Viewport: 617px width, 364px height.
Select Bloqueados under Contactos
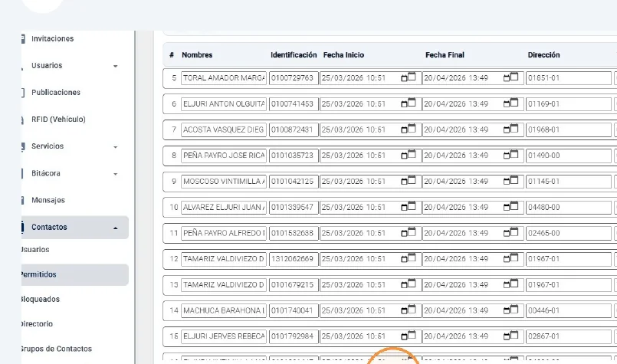[x=40, y=299]
